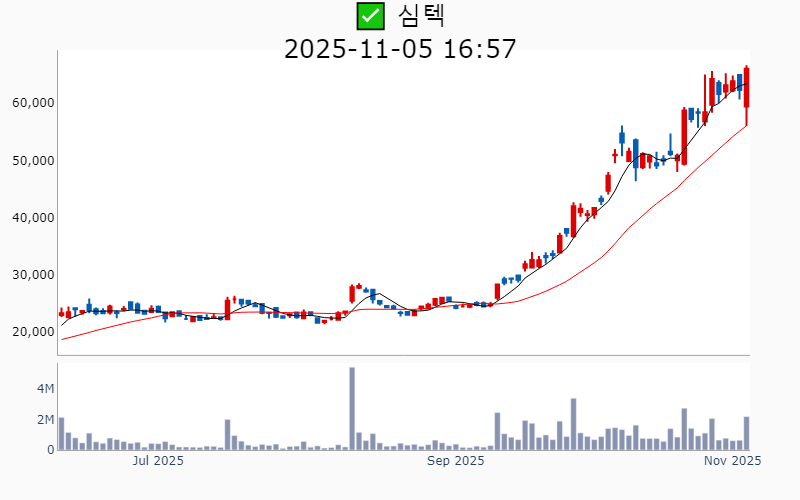Click the tall red candlestick below the tallest volume spike
The width and height of the screenshot is (800, 500).
coord(352,293)
